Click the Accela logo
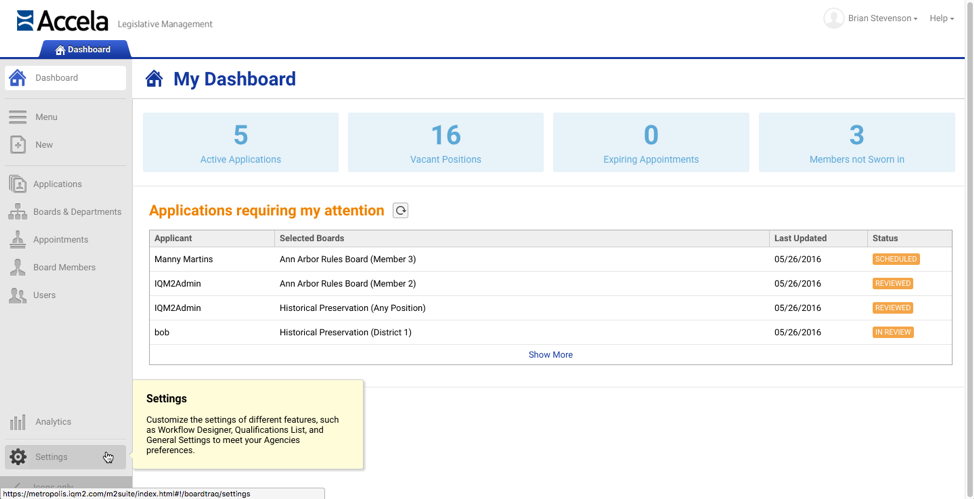 pyautogui.click(x=62, y=21)
